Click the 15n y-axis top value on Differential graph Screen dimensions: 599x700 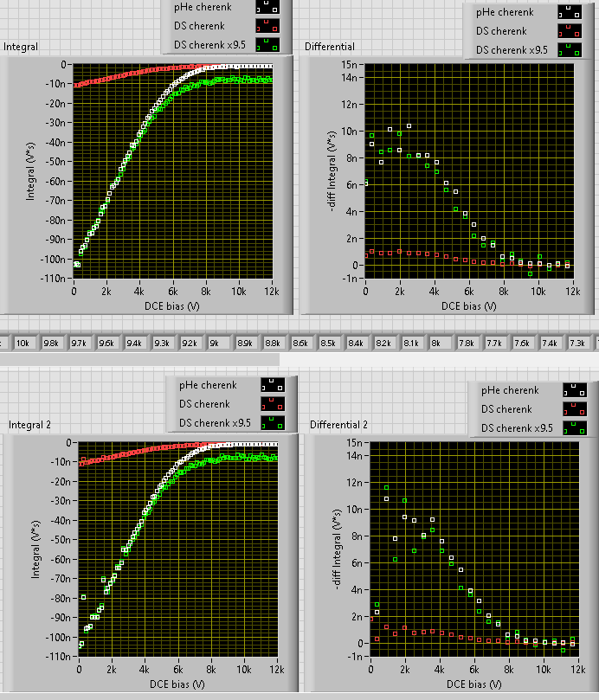click(x=350, y=65)
